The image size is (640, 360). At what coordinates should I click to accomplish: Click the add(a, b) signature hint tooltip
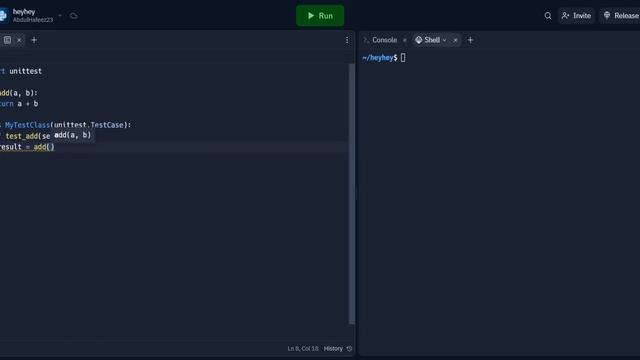(x=73, y=135)
